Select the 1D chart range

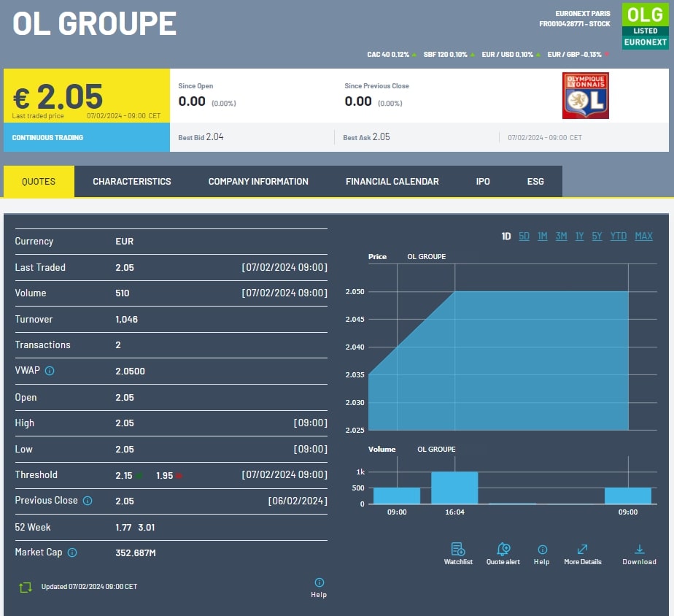point(506,236)
